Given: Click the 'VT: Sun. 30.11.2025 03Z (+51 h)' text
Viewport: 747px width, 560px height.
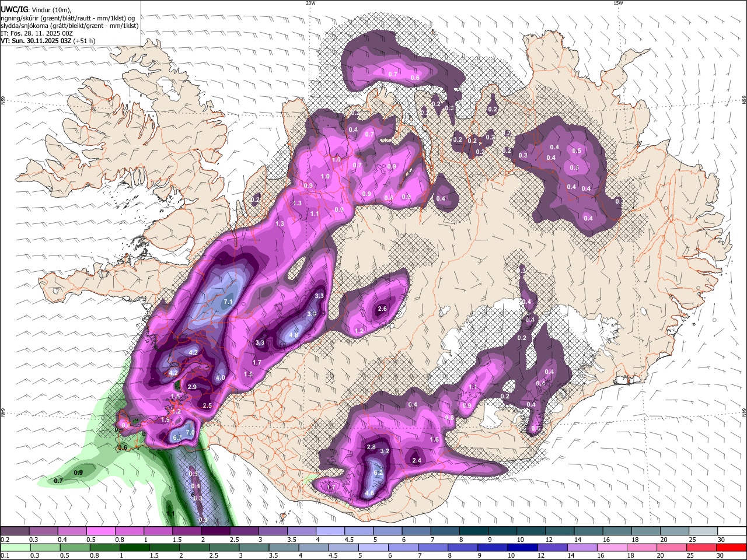Looking at the screenshot, I should 48,41.
